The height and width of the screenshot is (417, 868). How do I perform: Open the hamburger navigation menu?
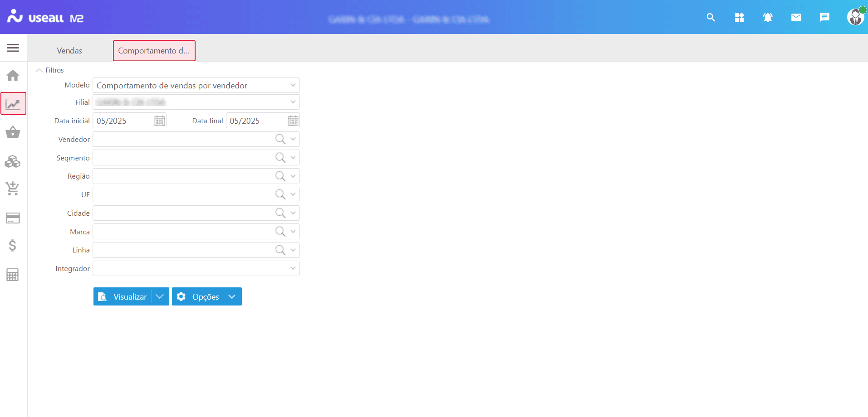tap(13, 48)
